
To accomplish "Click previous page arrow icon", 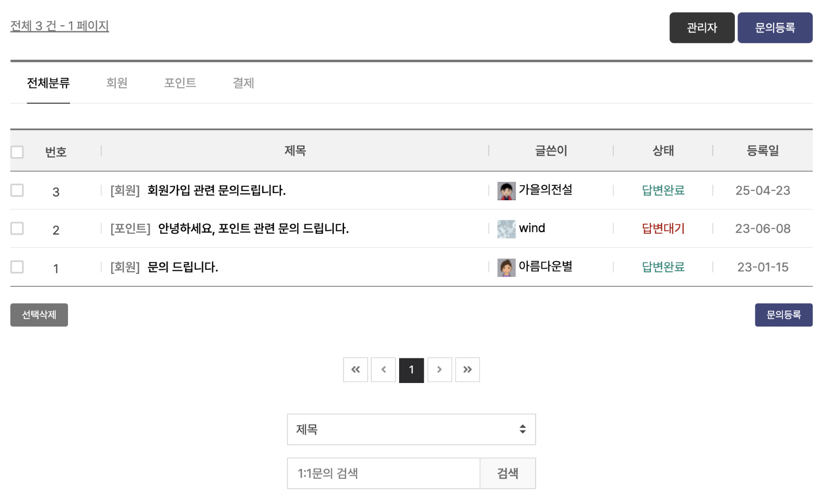I will [x=383, y=370].
